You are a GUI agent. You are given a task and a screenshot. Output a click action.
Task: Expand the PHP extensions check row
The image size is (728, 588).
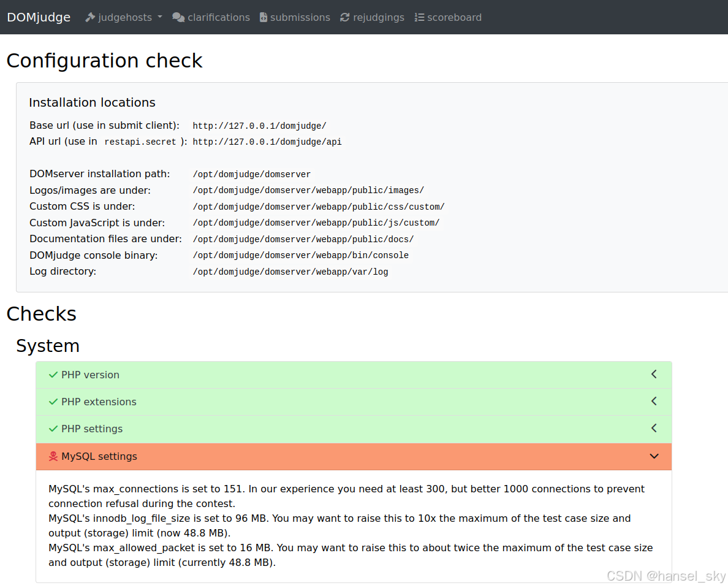[x=354, y=402]
